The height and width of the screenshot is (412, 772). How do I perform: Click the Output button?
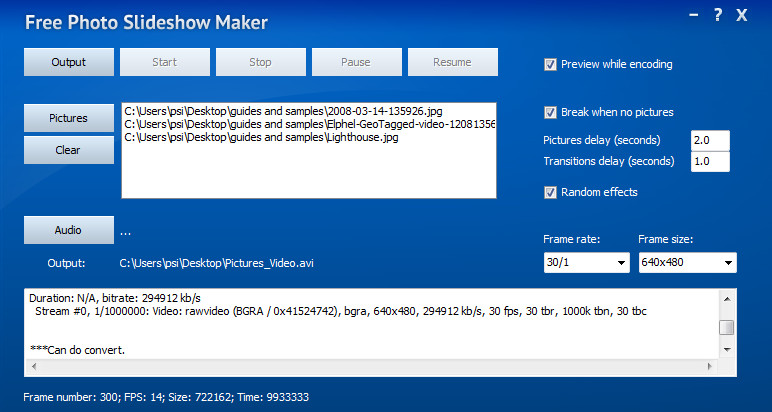click(x=69, y=62)
